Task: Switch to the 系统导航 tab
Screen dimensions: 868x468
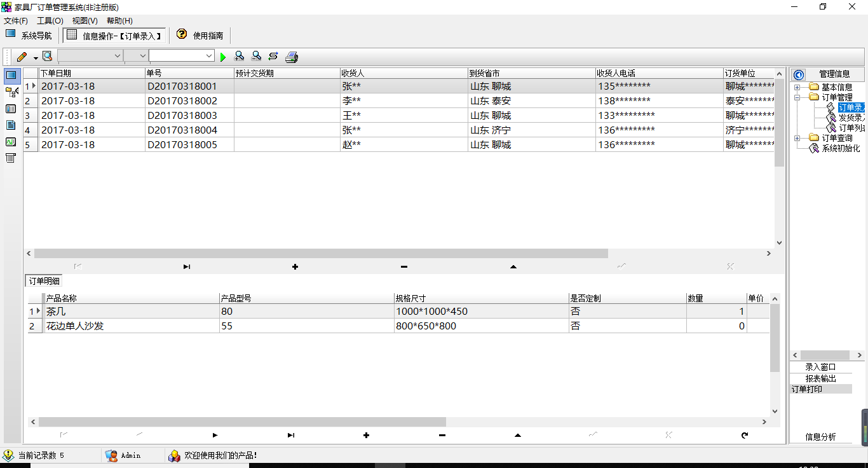Action: click(29, 36)
